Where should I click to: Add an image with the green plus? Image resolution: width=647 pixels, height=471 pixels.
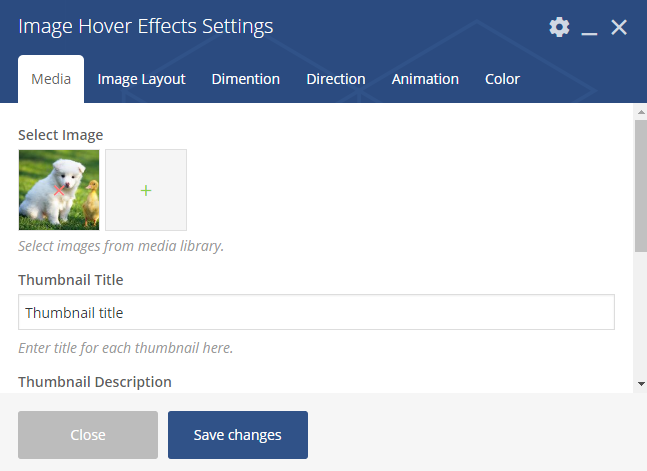[146, 190]
